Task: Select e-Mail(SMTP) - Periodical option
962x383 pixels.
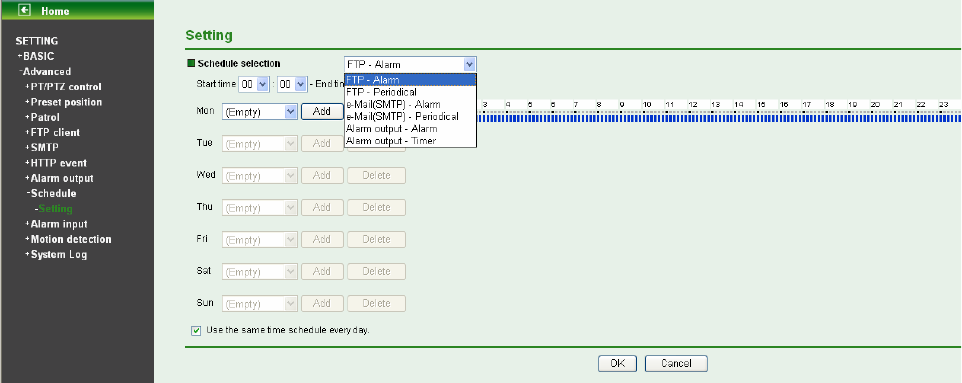Action: pos(410,117)
